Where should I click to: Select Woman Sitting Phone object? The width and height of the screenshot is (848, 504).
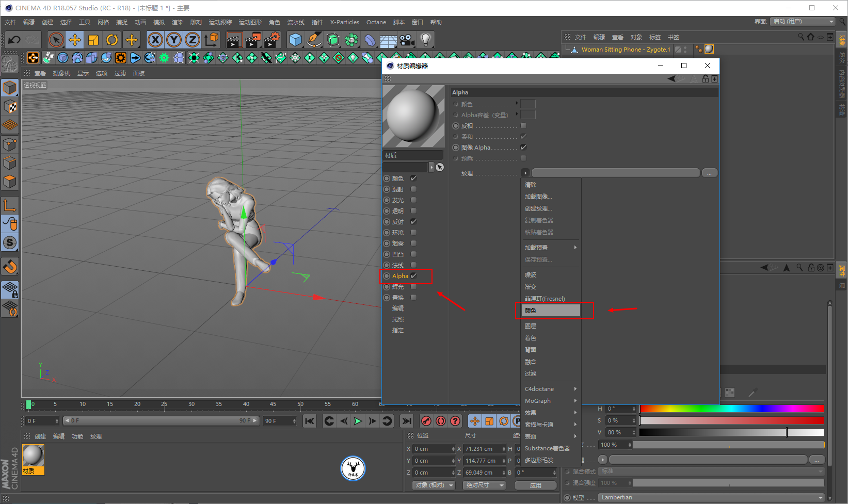626,50
